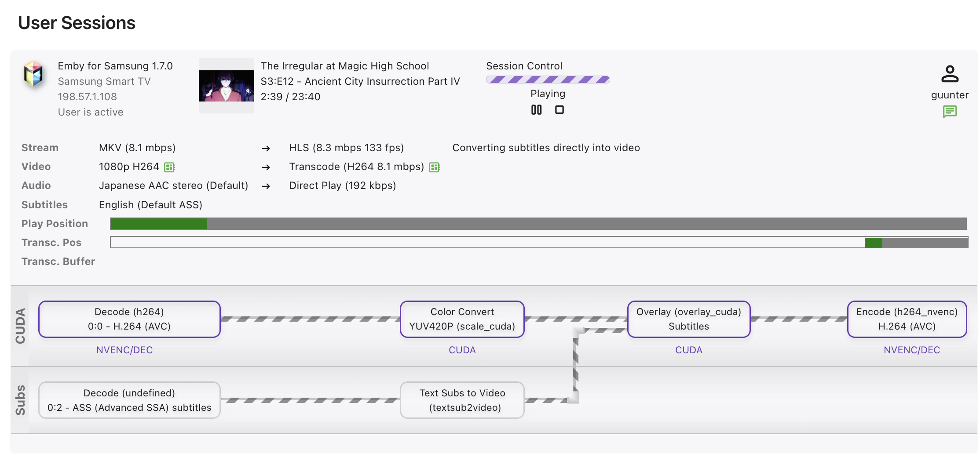
Task: Click the guunter username
Action: [950, 95]
